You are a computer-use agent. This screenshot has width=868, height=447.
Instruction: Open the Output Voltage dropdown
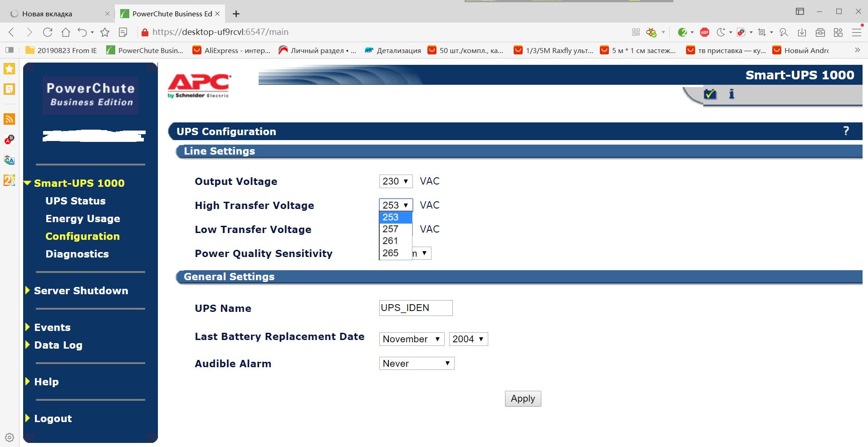pyautogui.click(x=396, y=181)
